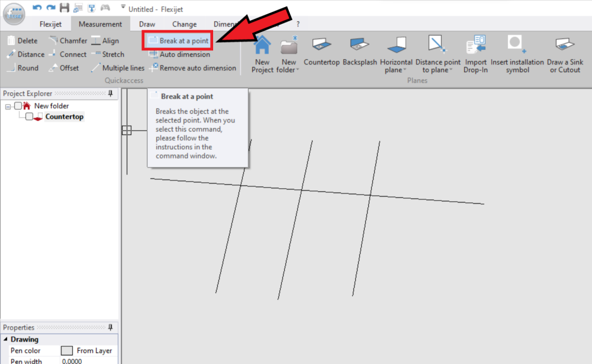Click the gamepad controller icon in title bar
The width and height of the screenshot is (592, 364).
(x=105, y=7)
